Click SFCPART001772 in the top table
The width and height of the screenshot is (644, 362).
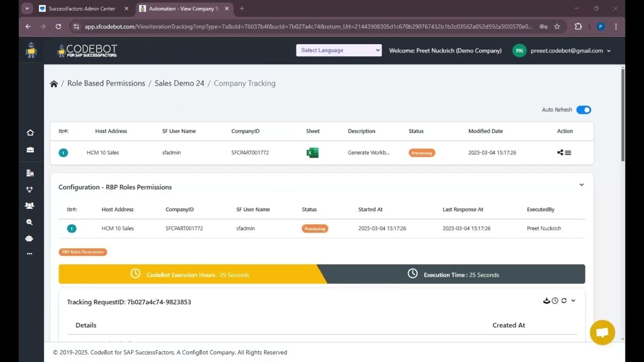click(x=250, y=153)
